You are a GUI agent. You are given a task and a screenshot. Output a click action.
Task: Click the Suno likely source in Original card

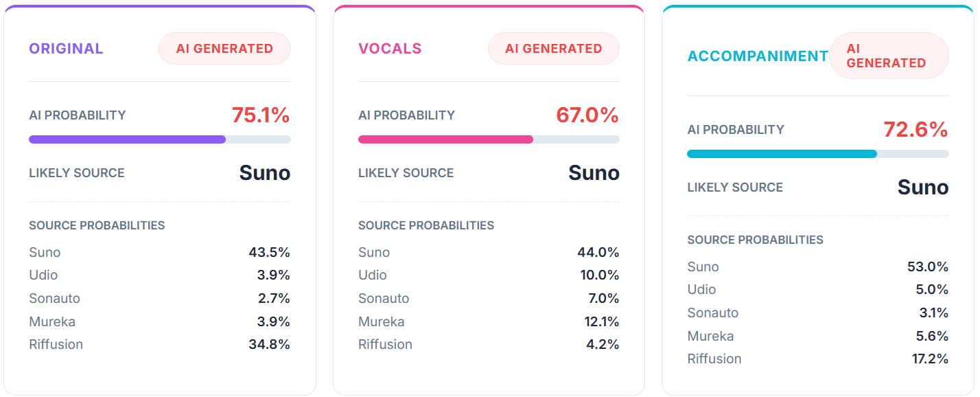[264, 173]
